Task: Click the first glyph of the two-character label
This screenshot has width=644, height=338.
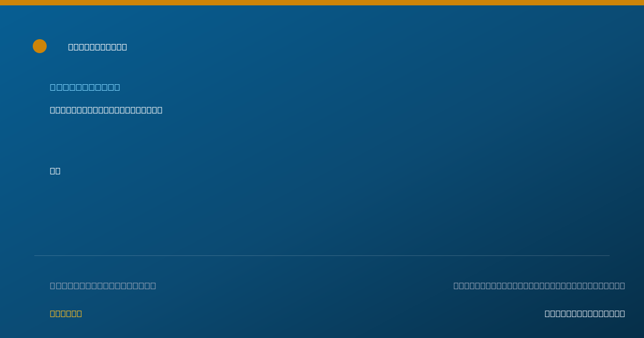Action: 53,171
